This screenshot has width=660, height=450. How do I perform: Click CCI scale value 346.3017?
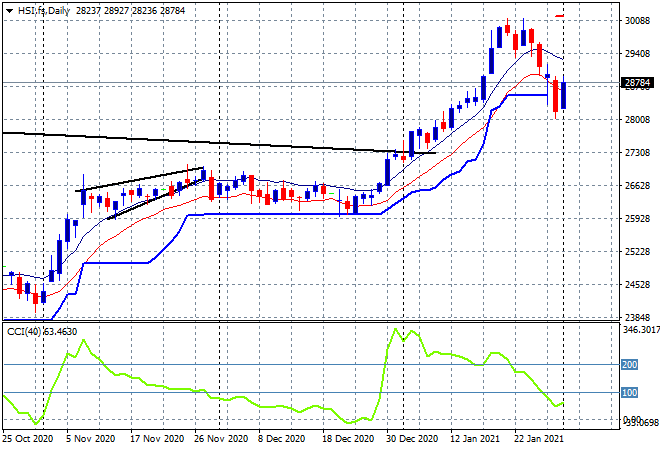coord(641,330)
